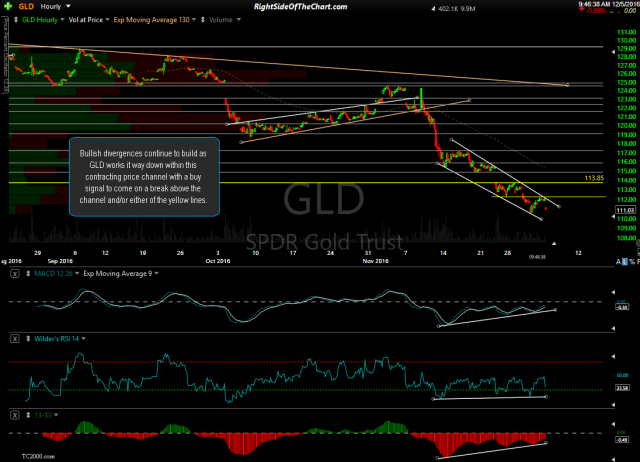Click the RSI current value tag 33.58
Viewport: 640px width, 462px height.
[x=622, y=387]
